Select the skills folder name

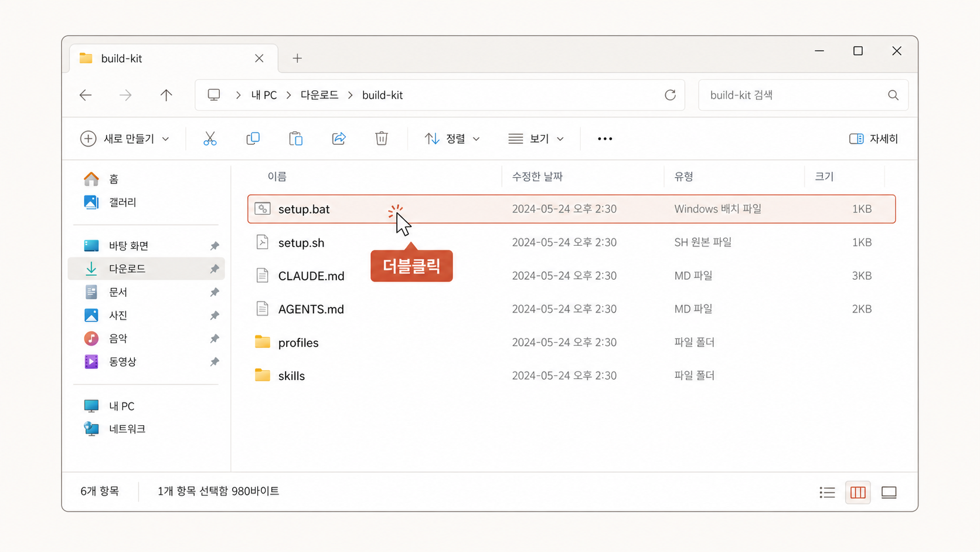[x=291, y=376]
